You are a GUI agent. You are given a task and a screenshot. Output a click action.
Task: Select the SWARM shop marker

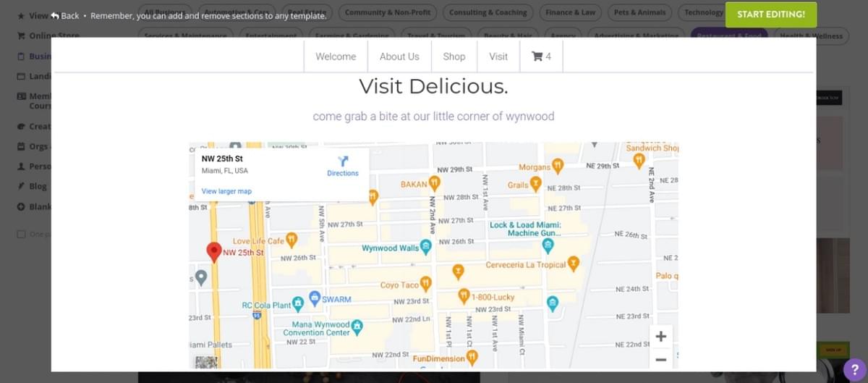[314, 298]
